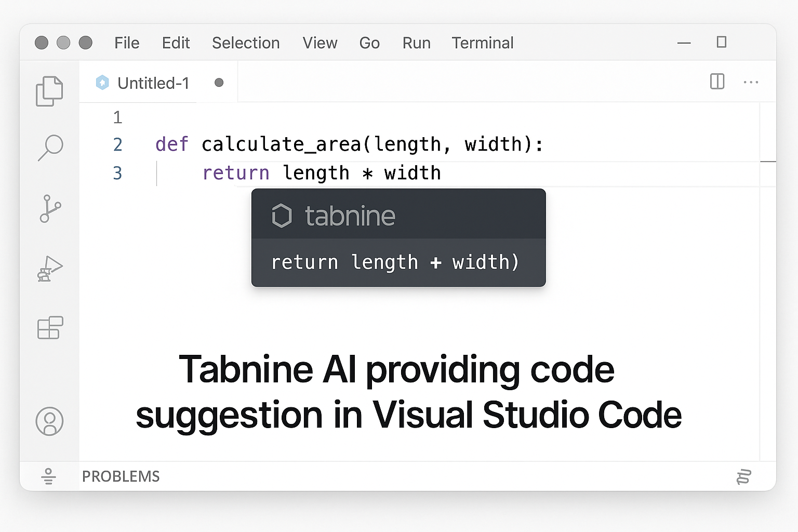Open the Explorer files icon in sidebar
Screen dimensions: 798x532
click(49, 91)
